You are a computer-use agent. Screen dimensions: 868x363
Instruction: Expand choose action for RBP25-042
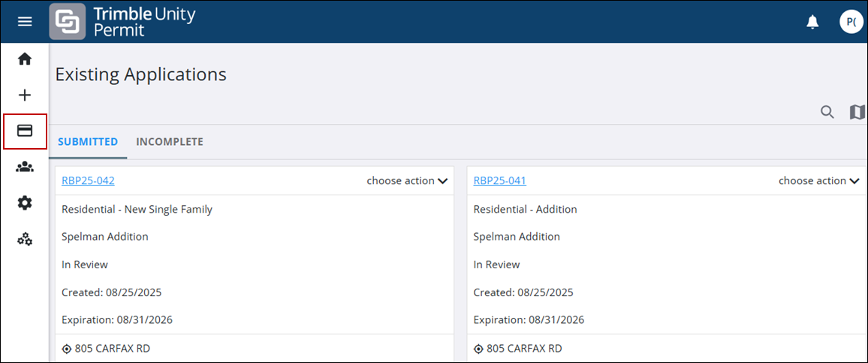407,180
